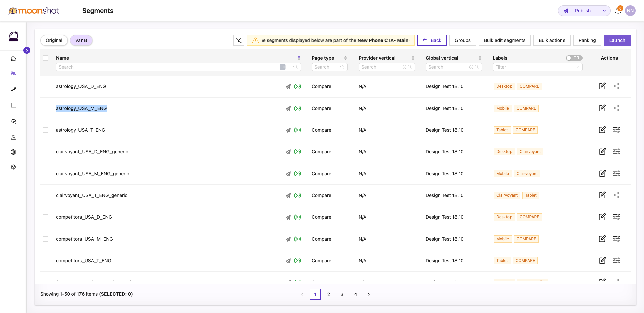
Task: Open settings sliders for competitors_USA_D_ENG
Action: (x=616, y=217)
